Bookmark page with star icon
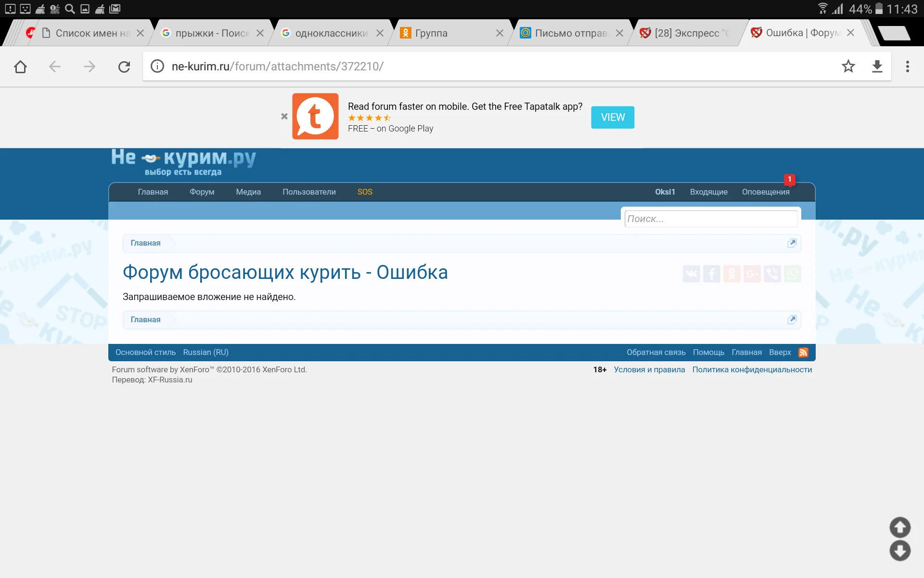This screenshot has width=924, height=578. 848,66
